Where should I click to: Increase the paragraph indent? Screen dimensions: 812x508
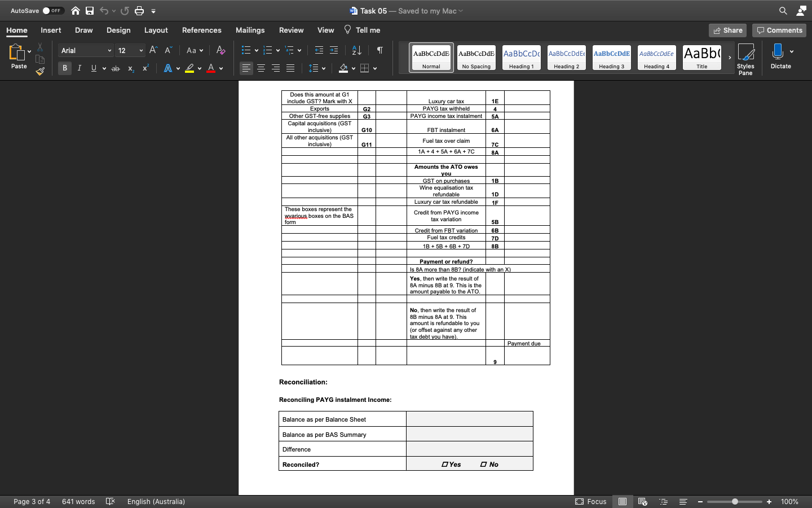[334, 50]
